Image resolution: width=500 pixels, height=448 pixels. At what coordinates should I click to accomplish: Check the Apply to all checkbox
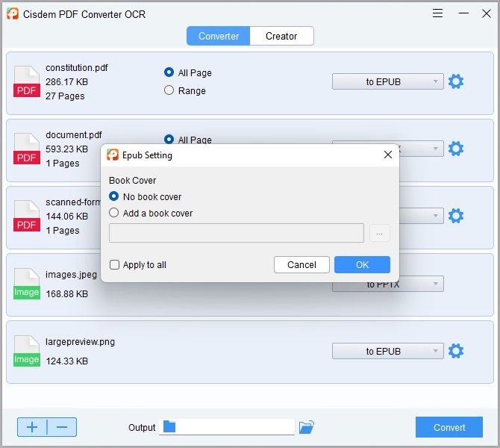coord(114,264)
